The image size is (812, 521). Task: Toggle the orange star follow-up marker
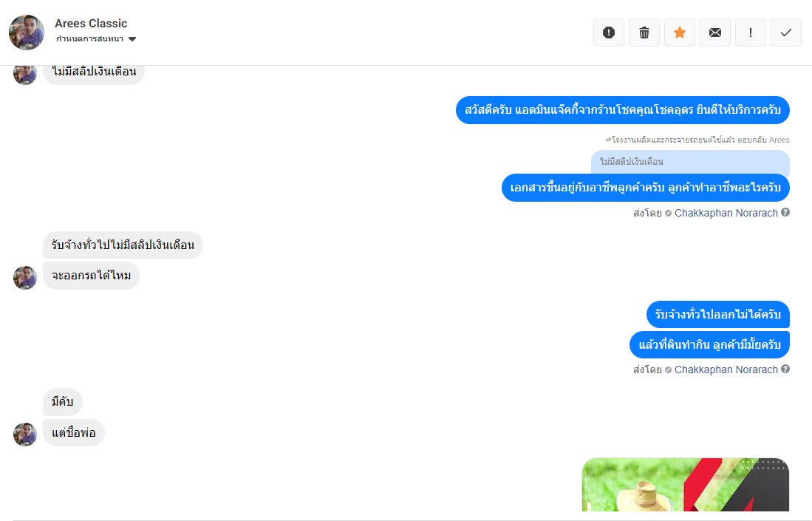coord(680,33)
